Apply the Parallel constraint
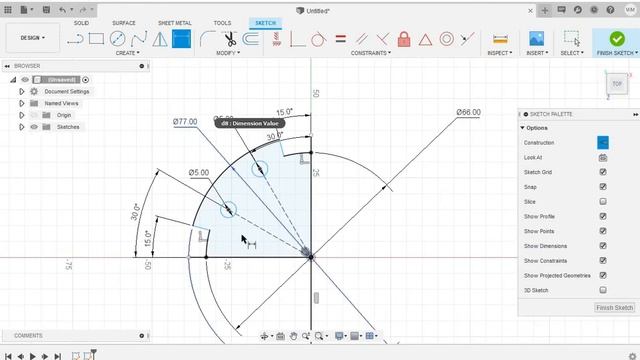 (x=361, y=39)
